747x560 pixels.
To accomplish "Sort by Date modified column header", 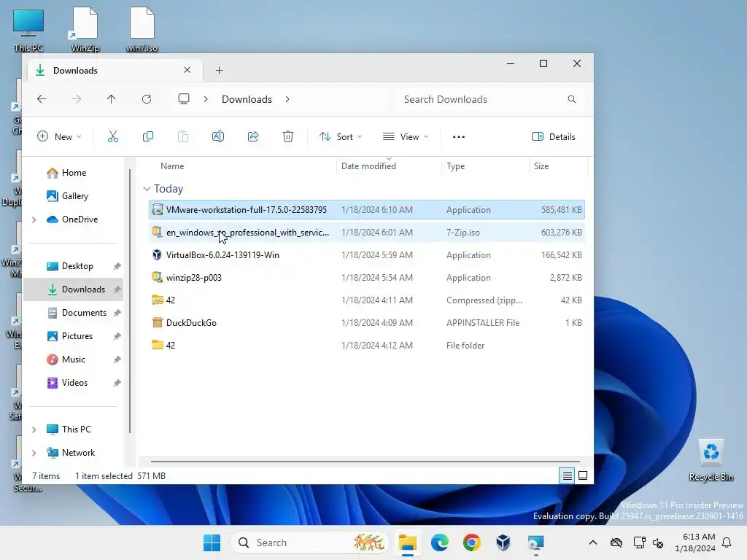I will (x=368, y=166).
